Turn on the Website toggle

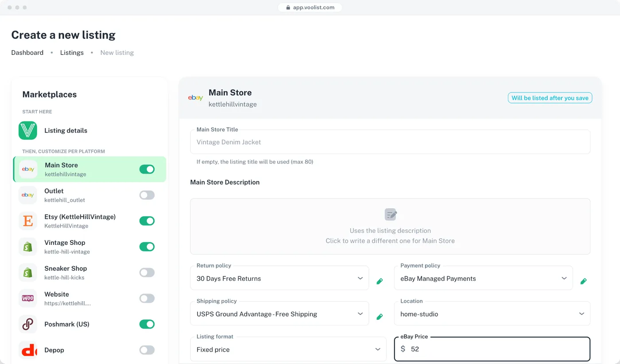[x=147, y=298]
